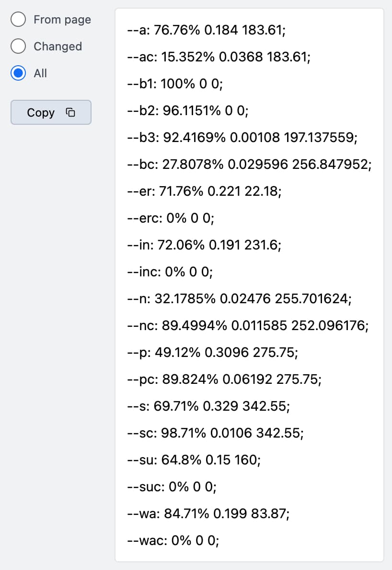Click the overlapping-squares copy icon
392x570 pixels.
[x=70, y=113]
